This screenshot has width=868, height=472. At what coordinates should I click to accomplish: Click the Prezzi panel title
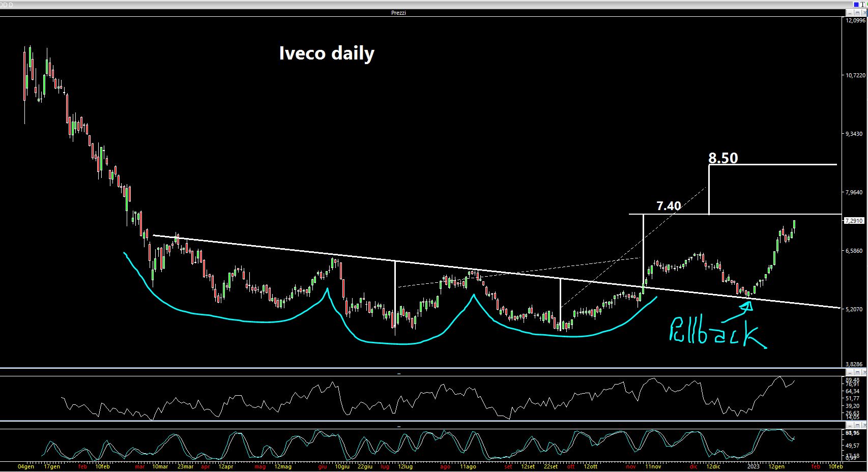tap(398, 13)
